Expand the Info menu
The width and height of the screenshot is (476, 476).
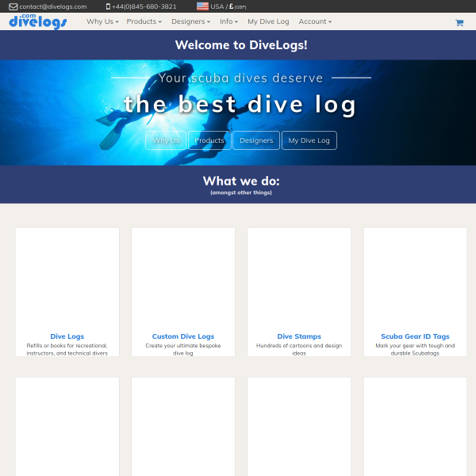[x=228, y=21]
